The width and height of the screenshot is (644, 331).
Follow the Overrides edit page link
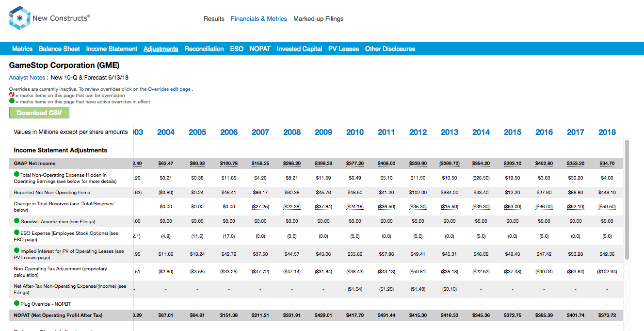169,89
